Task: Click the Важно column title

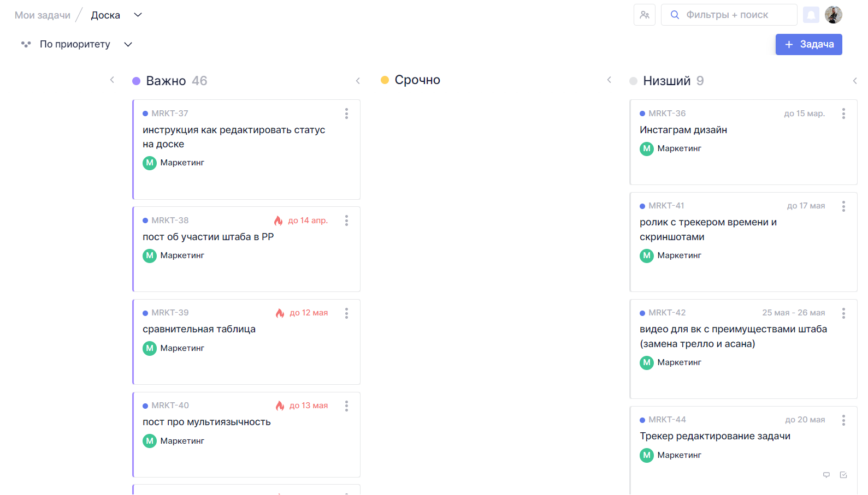Action: click(166, 81)
